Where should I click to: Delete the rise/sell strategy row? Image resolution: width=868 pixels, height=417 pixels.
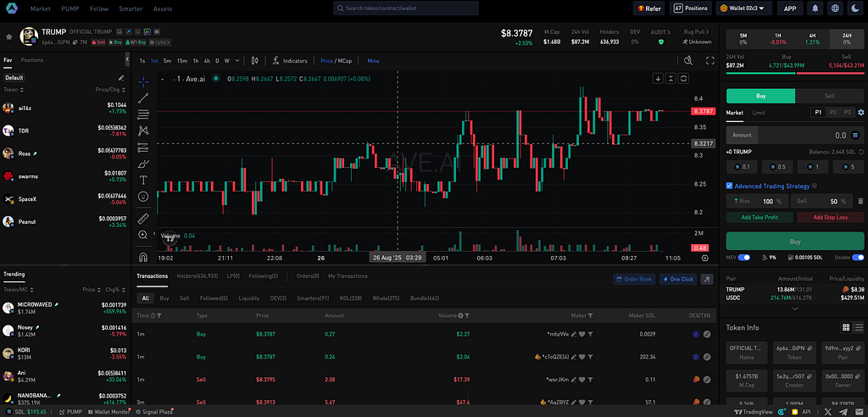tap(860, 202)
